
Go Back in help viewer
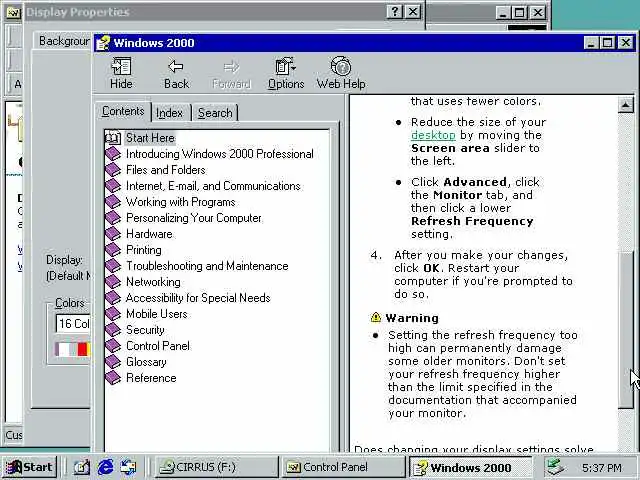pos(176,73)
